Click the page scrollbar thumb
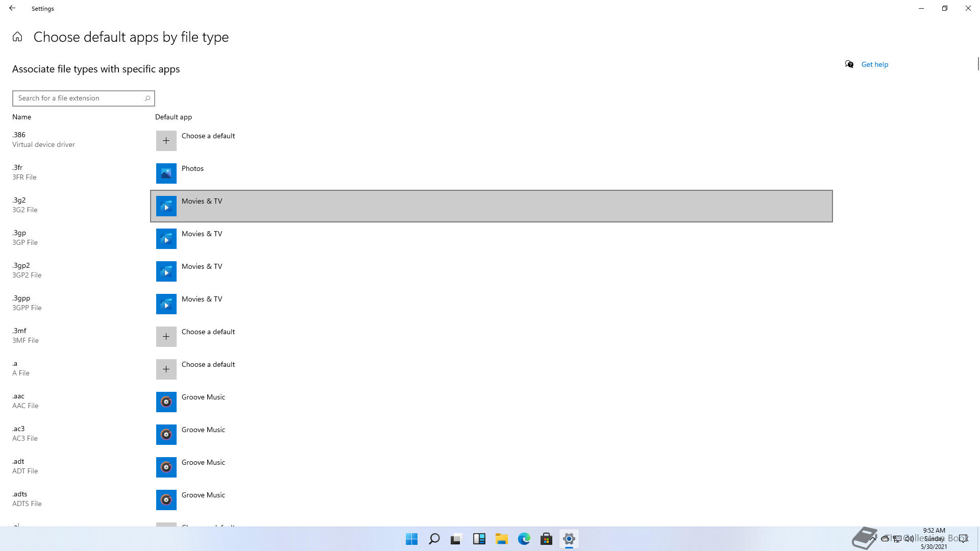The width and height of the screenshot is (980, 551). point(978,64)
